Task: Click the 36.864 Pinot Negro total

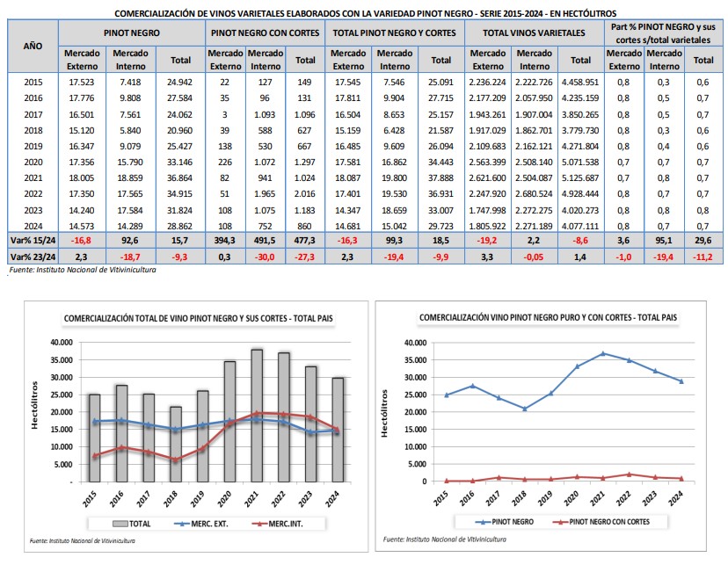Action: point(179,178)
